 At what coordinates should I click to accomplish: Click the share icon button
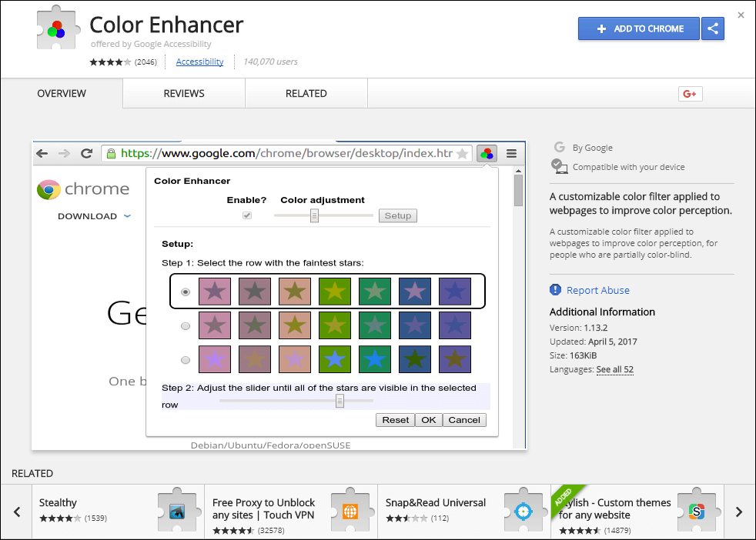pyautogui.click(x=713, y=29)
